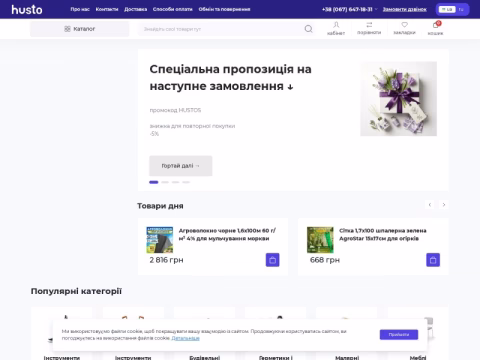Select second banner slide indicator
Screen dimensions: 480x360
click(x=165, y=182)
